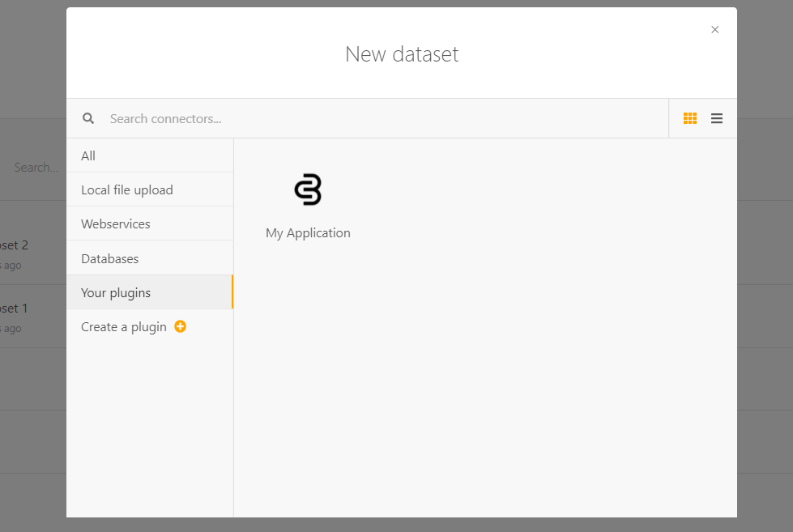Select the partially hidden dataset 1 entry
793x532 pixels.
pos(15,308)
